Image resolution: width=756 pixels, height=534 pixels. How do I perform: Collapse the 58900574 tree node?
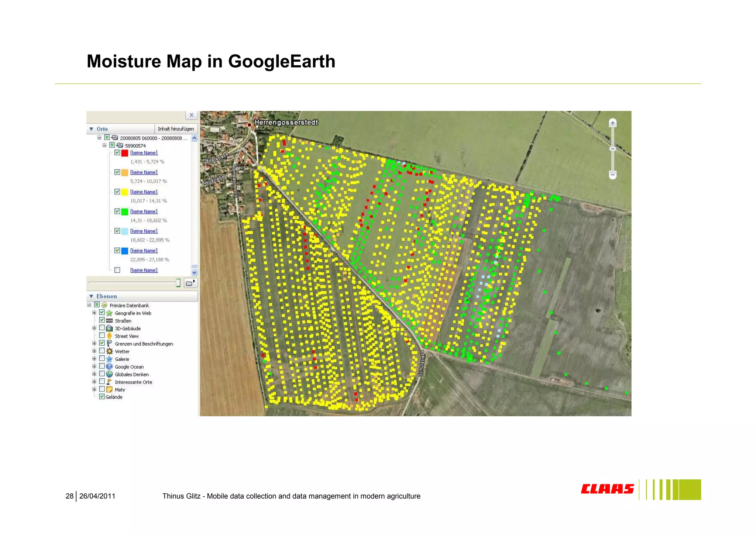(104, 145)
